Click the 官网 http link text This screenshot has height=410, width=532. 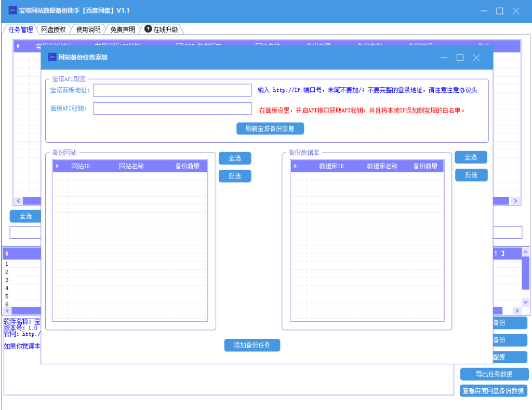(22, 334)
